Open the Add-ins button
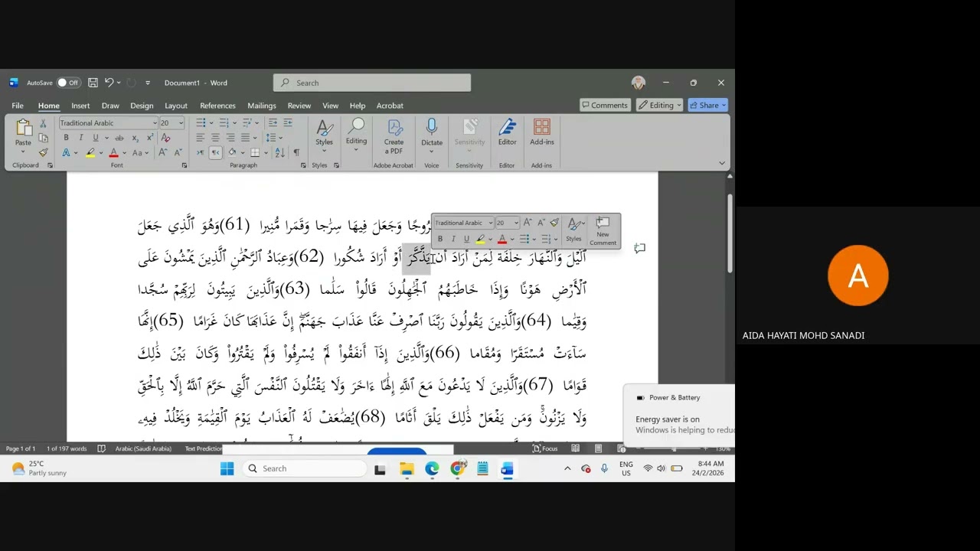This screenshot has height=551, width=980. coord(542,132)
